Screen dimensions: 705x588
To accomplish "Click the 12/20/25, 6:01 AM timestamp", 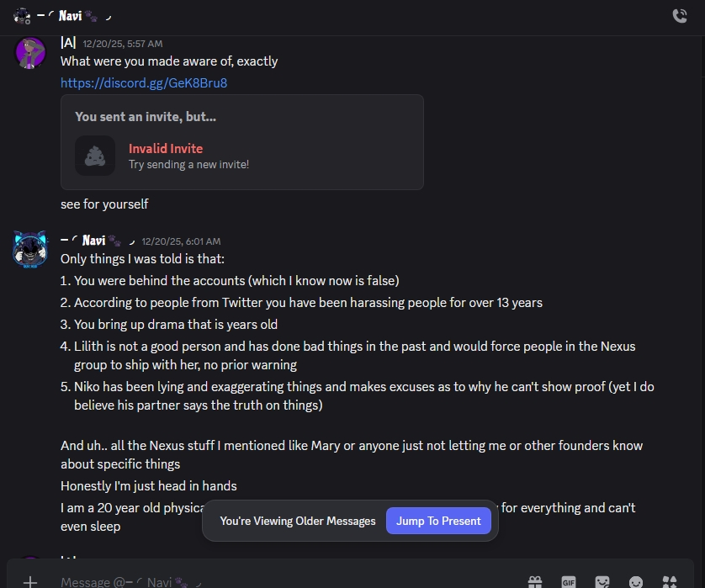I will point(181,241).
